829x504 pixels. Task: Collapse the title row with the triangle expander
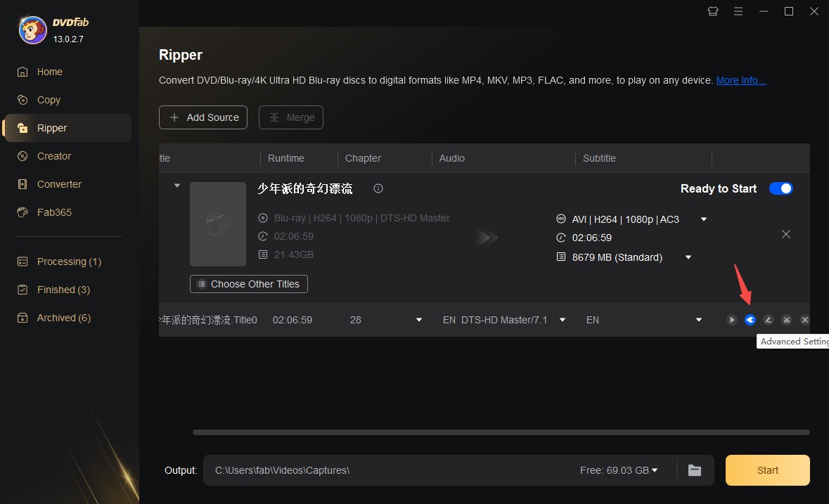[x=177, y=186]
